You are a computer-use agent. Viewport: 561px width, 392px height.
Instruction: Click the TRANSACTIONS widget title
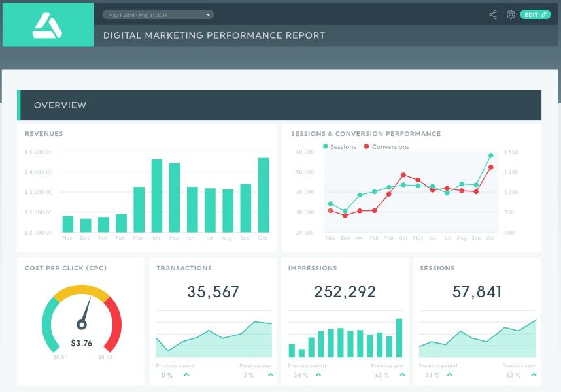click(184, 268)
